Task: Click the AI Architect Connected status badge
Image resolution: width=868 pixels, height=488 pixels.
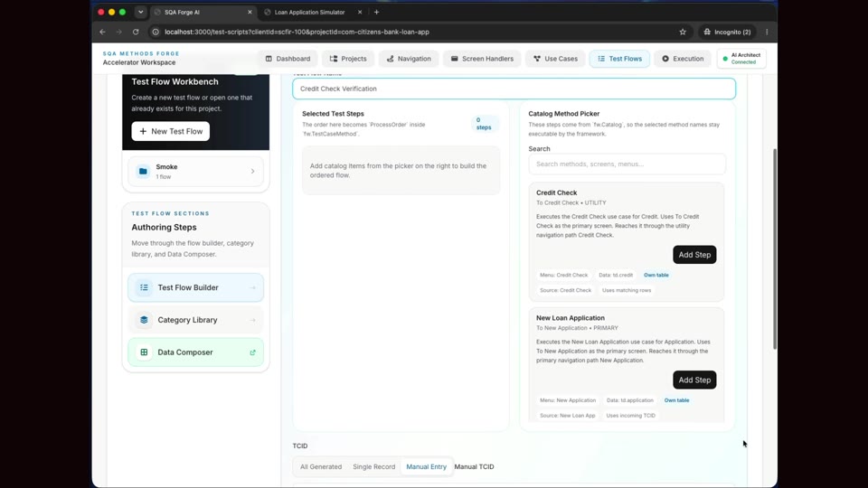Action: point(741,59)
